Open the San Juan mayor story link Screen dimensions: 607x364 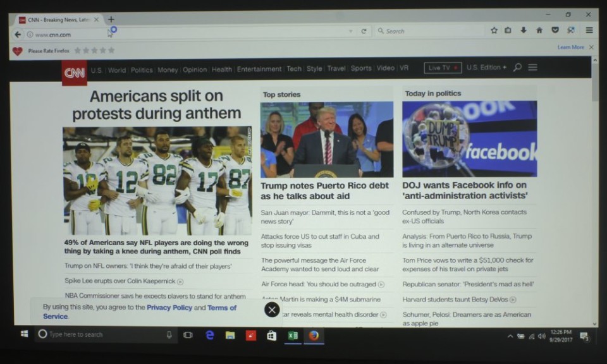(x=325, y=217)
